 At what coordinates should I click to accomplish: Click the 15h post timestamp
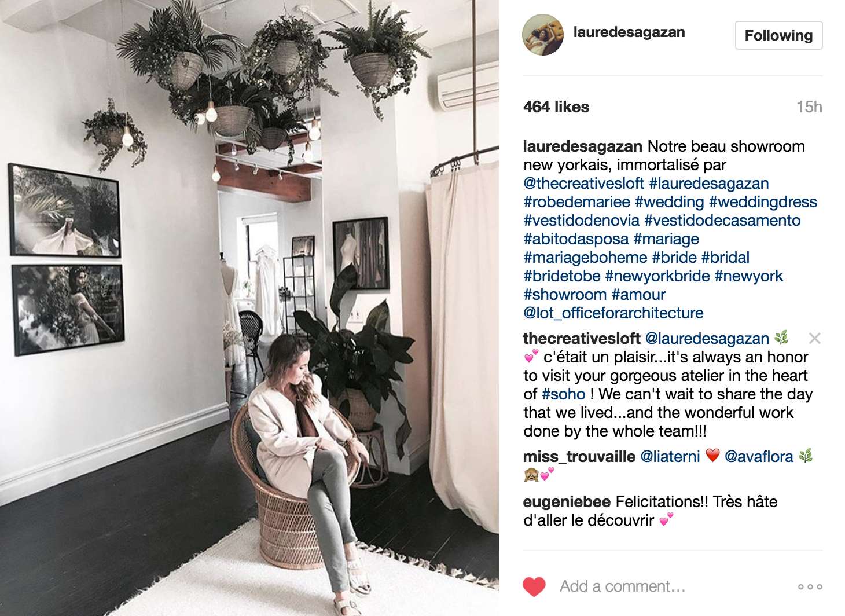(809, 107)
